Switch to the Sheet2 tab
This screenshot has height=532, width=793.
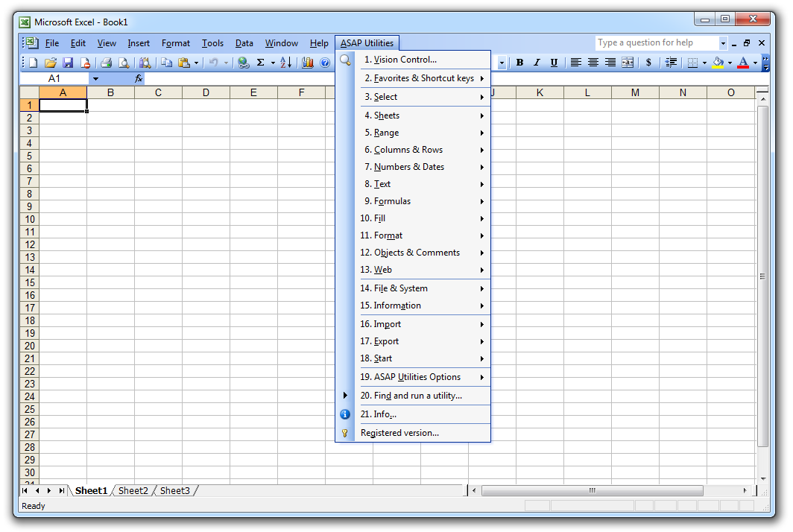click(x=133, y=490)
